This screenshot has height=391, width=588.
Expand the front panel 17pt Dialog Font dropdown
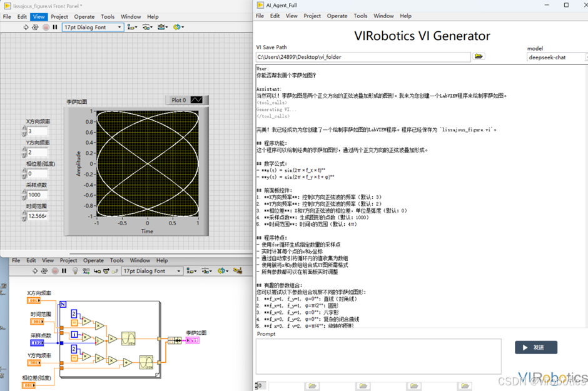(x=119, y=27)
